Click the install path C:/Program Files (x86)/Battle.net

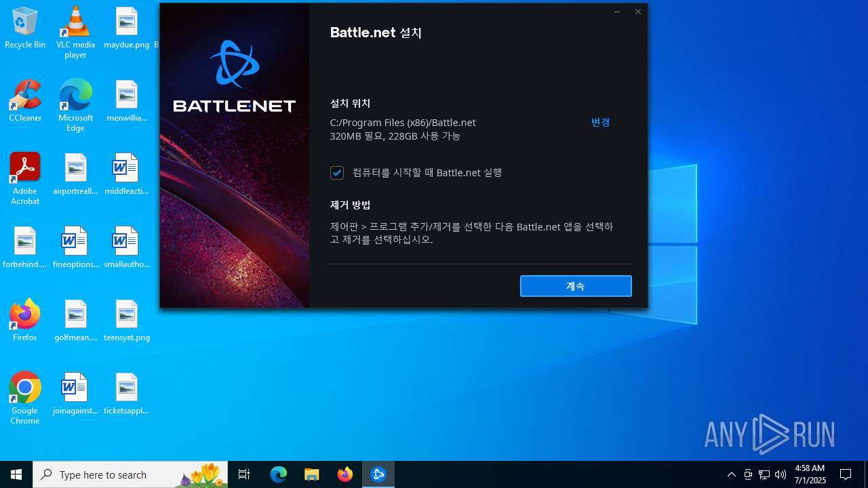[403, 123]
